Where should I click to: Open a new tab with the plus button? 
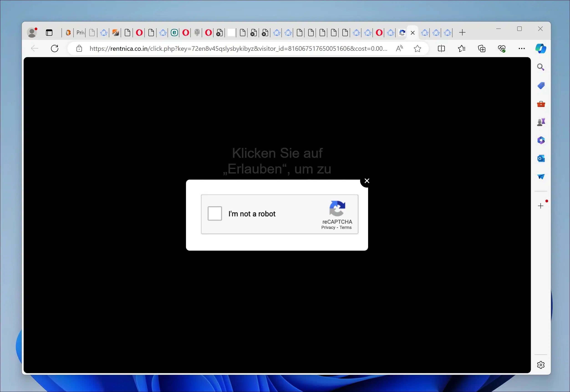coord(462,32)
